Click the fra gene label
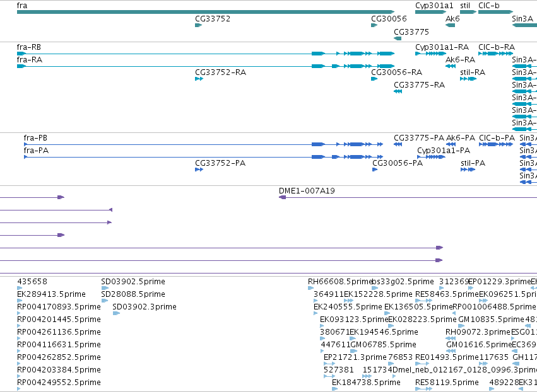The height and width of the screenshot is (392, 537). coord(22,6)
